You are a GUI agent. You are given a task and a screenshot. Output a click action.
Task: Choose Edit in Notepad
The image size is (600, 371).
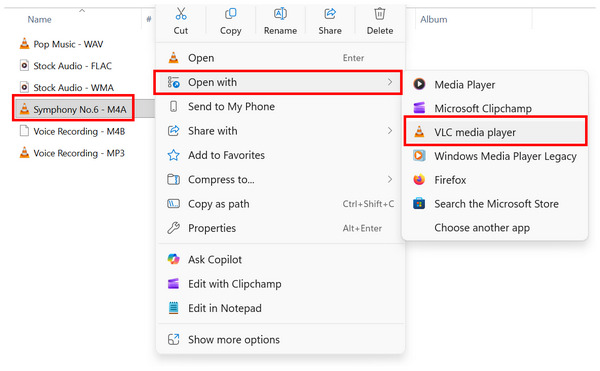point(280,308)
